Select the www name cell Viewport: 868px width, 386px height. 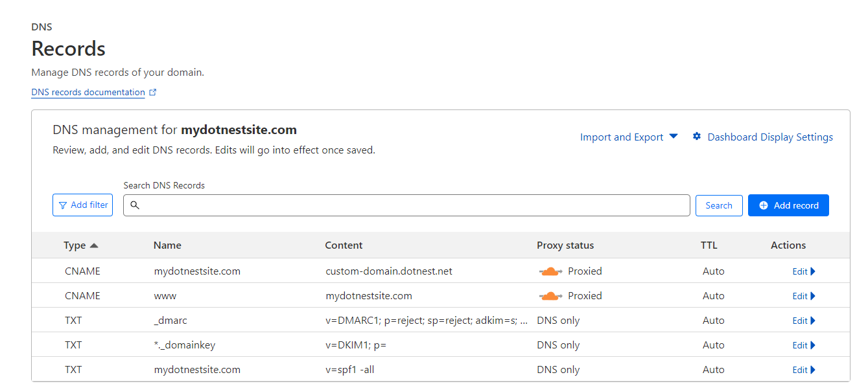pos(165,296)
